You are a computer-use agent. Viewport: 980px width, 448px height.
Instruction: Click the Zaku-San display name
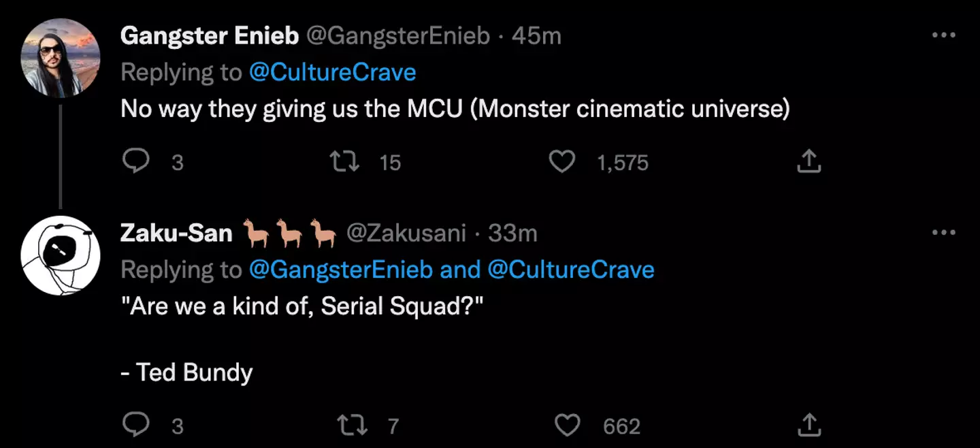coord(176,233)
